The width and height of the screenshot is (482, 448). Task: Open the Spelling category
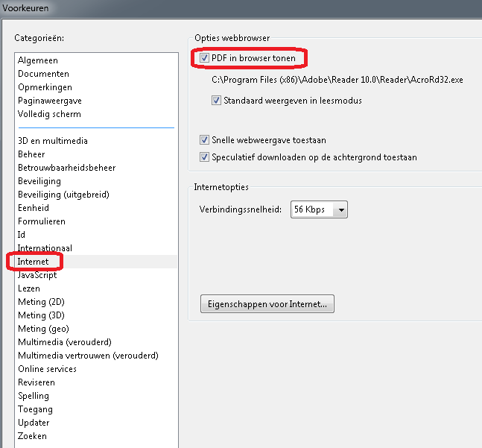[x=34, y=396]
